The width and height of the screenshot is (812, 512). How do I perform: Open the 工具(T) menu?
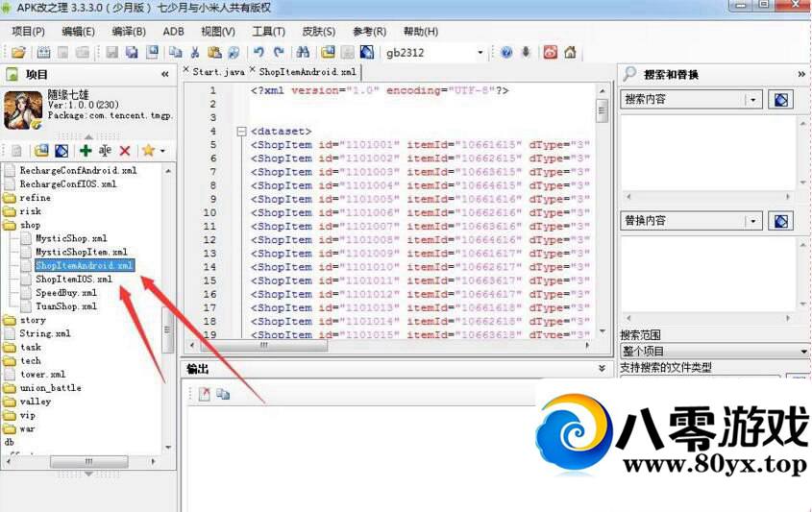[x=268, y=31]
